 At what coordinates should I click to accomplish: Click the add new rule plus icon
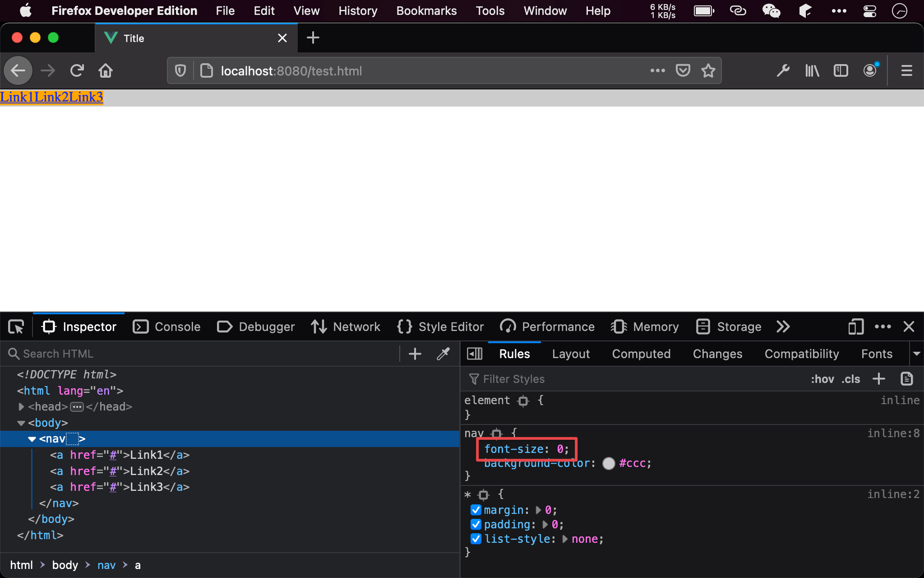(x=878, y=379)
